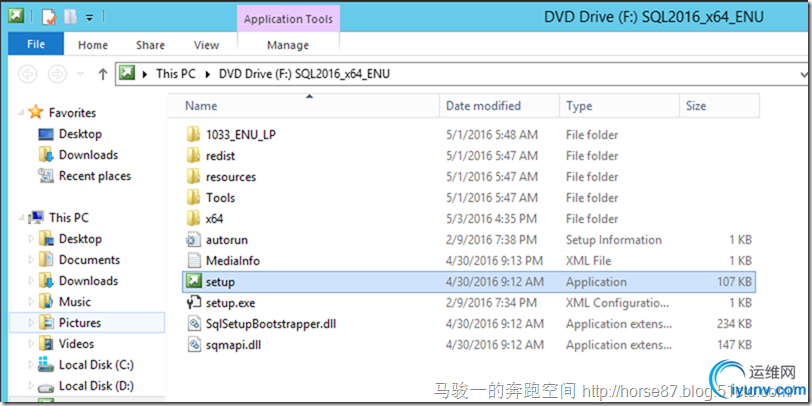812x406 pixels.
Task: Expand the Documents tree node arrow
Action: point(31,260)
